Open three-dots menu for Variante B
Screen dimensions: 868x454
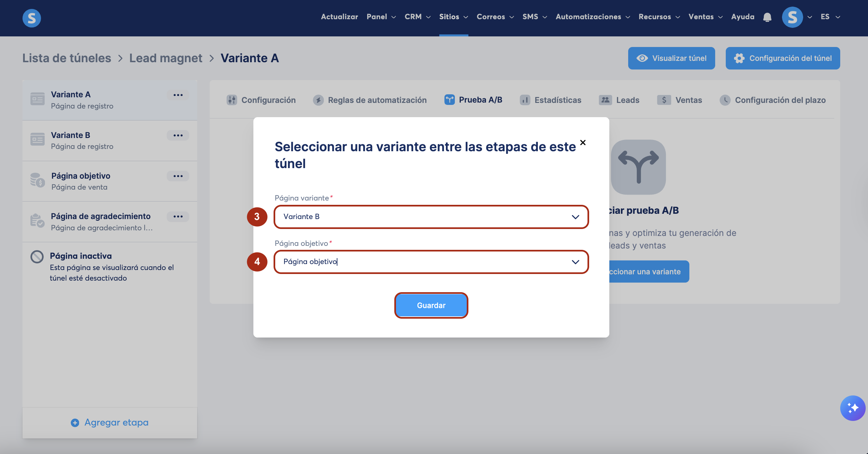click(x=178, y=135)
